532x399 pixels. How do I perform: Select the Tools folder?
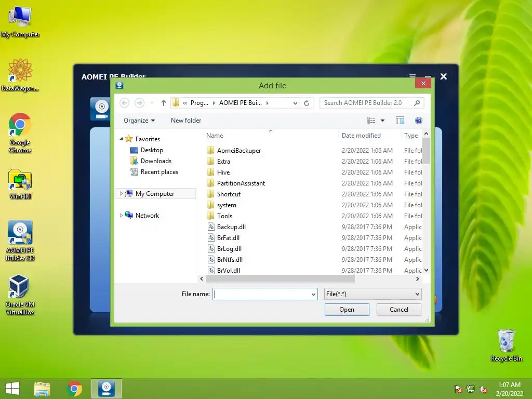pyautogui.click(x=224, y=216)
